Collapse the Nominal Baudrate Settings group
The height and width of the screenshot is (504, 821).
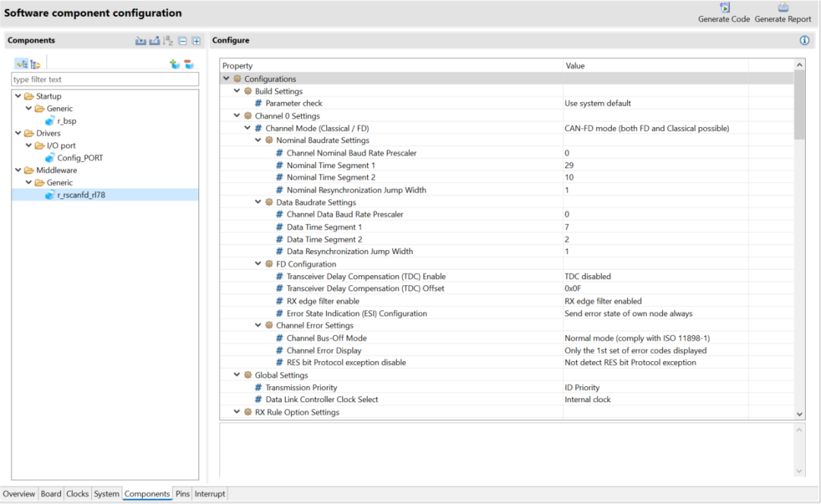[x=258, y=141]
